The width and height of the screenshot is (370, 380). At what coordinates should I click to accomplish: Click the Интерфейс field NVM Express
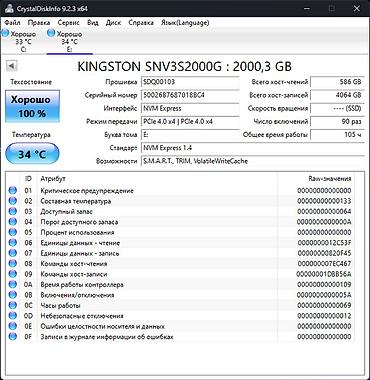[190, 108]
